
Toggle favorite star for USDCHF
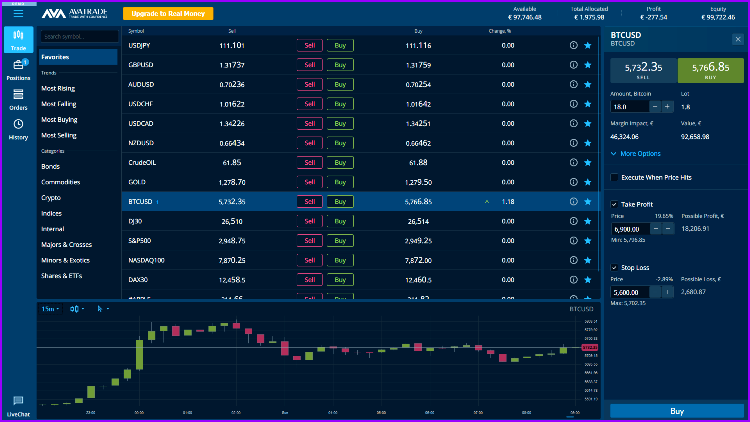click(x=588, y=104)
